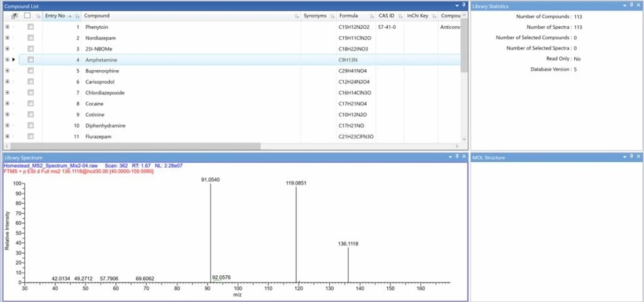Check the Phenytoin row checkbox
The image size is (644, 302).
click(x=31, y=27)
